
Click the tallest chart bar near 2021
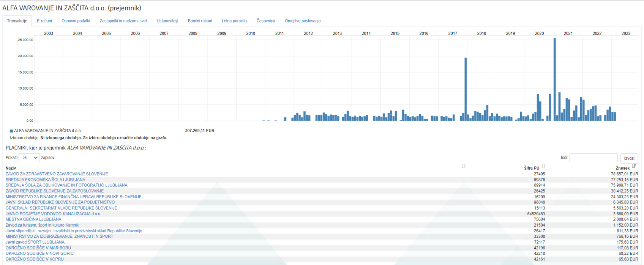point(555,80)
